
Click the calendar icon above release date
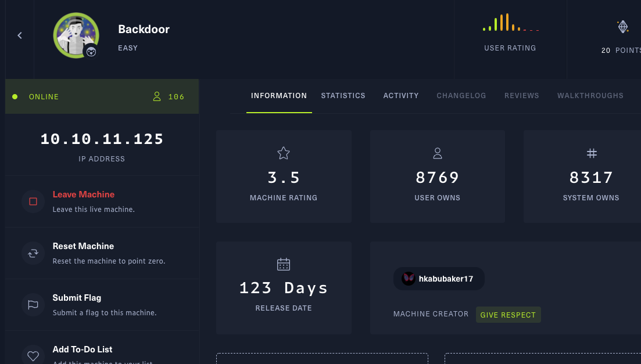[283, 264]
